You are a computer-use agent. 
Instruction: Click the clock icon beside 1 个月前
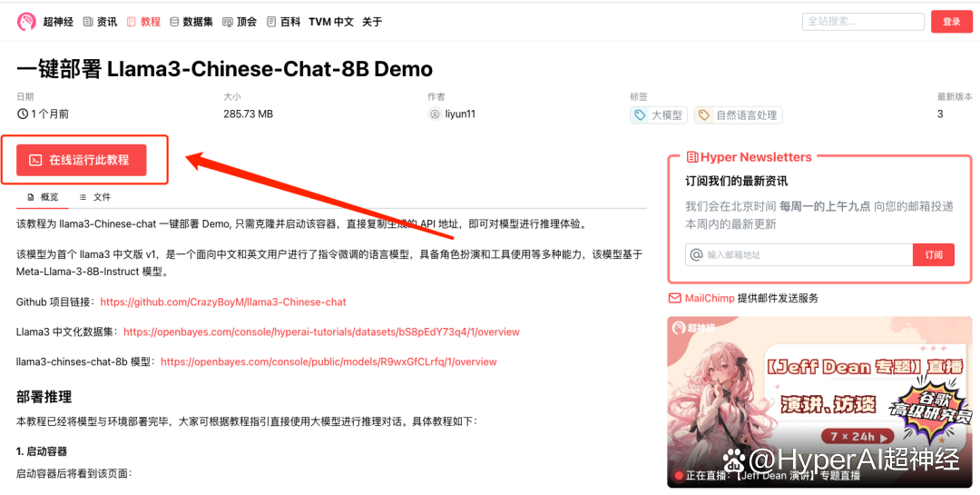23,114
